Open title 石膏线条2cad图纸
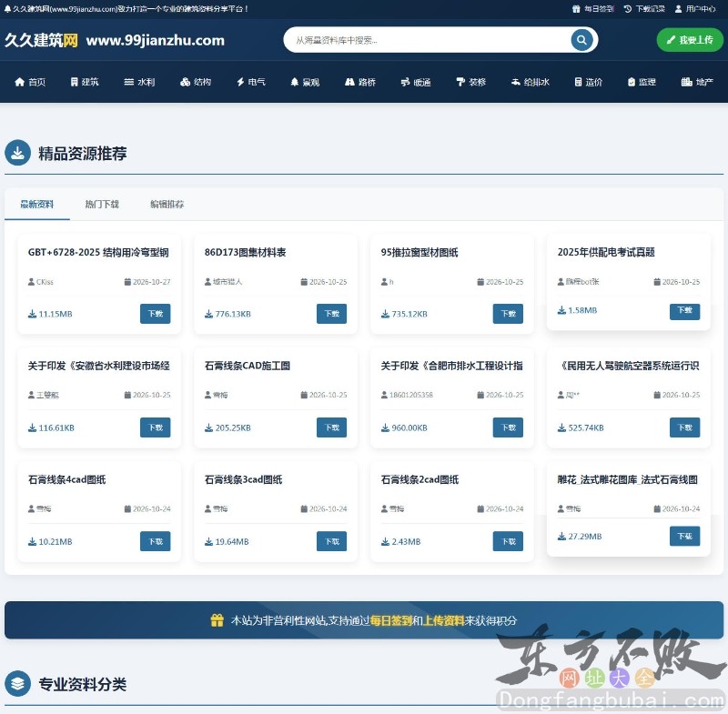Screen dimensions: 728x714 point(420,479)
